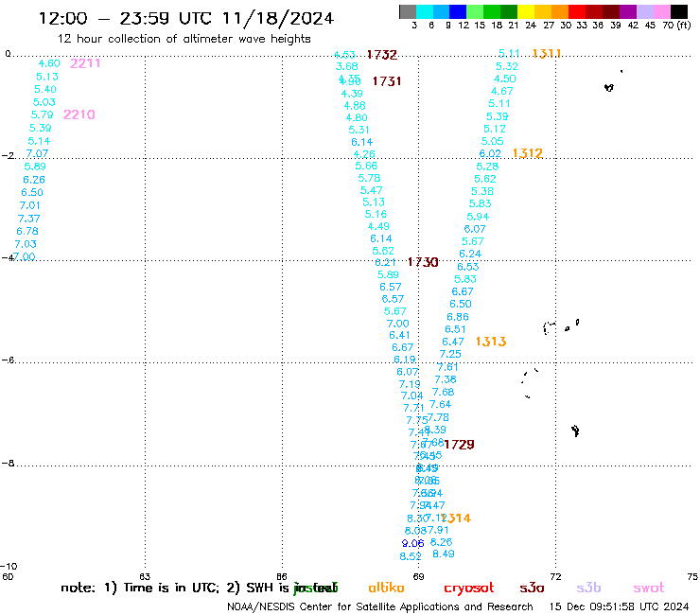The width and height of the screenshot is (700, 615).
Task: Click the wave height value 6.21
Action: point(385,263)
